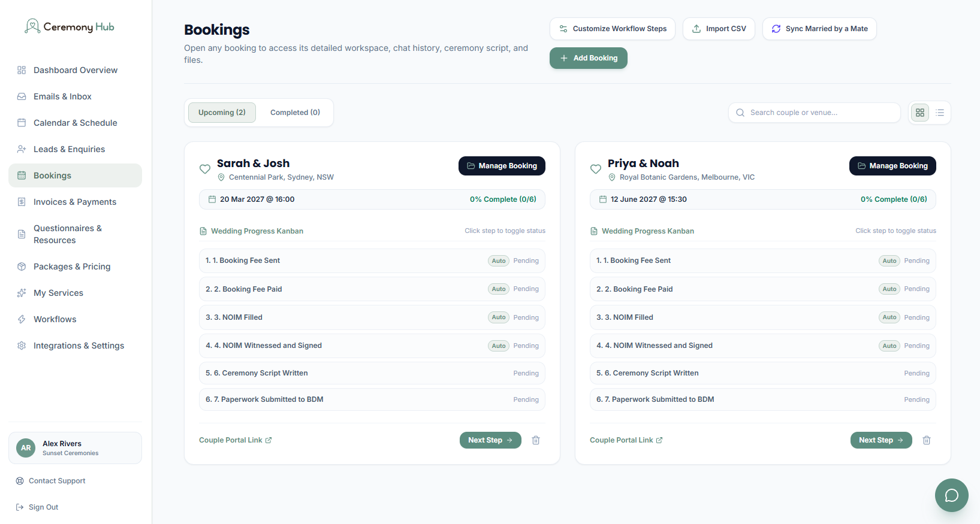Manage Booking for Sarah & Josh
The height and width of the screenshot is (524, 980).
click(x=502, y=166)
